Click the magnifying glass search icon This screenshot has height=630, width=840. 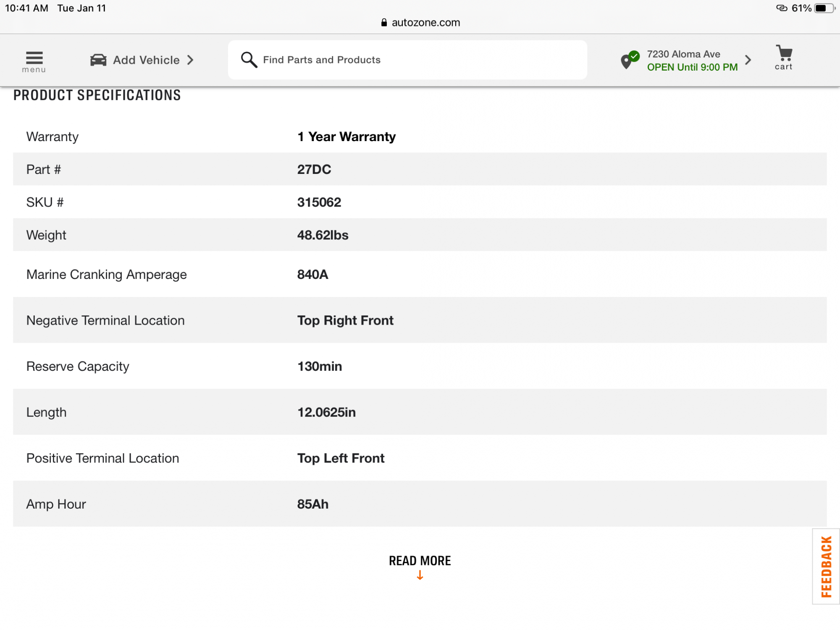pyautogui.click(x=249, y=60)
